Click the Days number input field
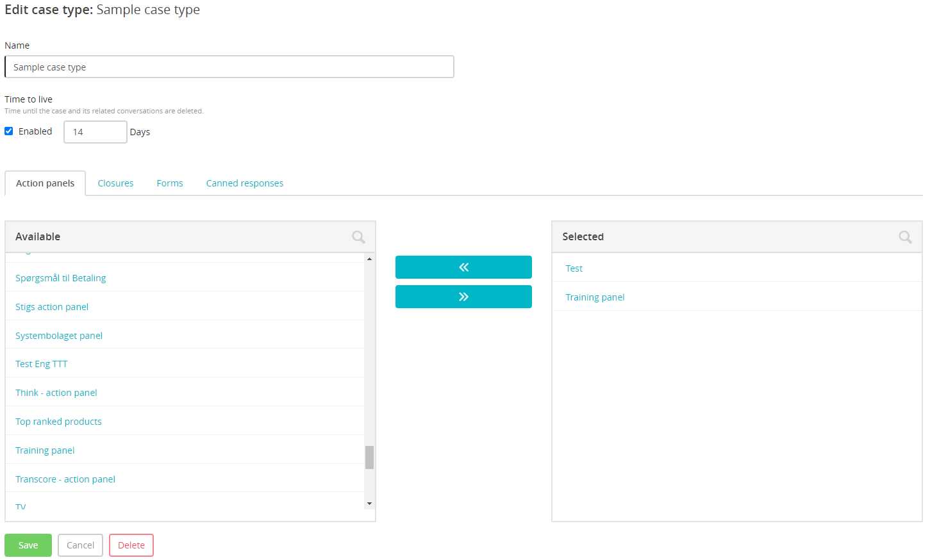 pyautogui.click(x=95, y=132)
